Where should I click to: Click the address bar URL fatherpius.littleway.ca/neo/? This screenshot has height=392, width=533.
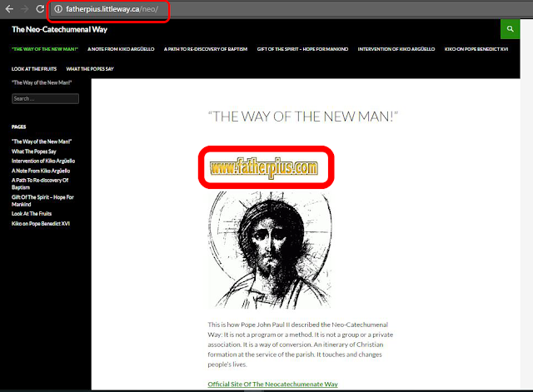pos(112,9)
